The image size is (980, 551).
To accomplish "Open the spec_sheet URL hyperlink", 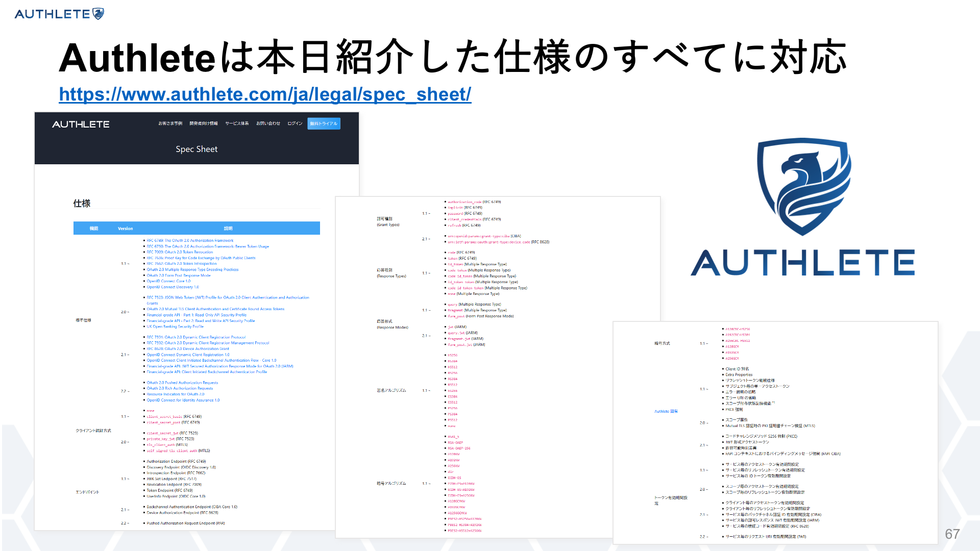I will click(265, 94).
